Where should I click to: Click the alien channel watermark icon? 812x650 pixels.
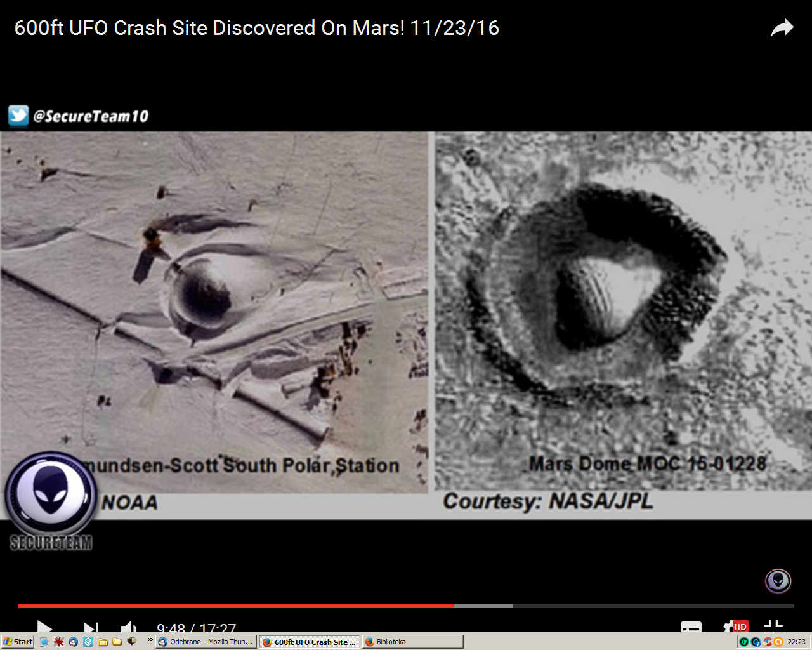pyautogui.click(x=778, y=581)
